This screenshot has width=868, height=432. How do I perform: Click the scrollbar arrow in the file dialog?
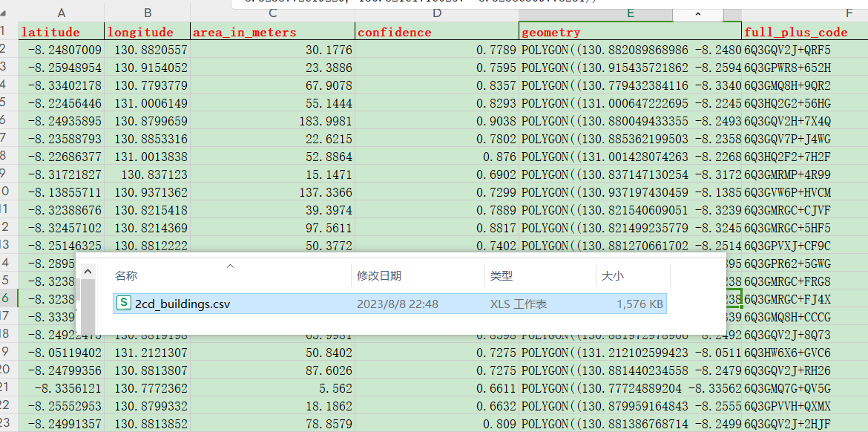click(88, 271)
